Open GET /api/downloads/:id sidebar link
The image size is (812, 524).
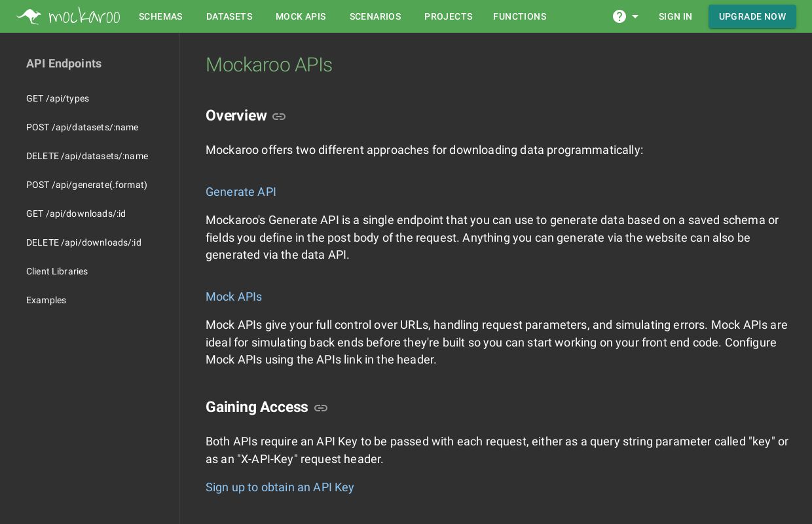click(x=76, y=214)
